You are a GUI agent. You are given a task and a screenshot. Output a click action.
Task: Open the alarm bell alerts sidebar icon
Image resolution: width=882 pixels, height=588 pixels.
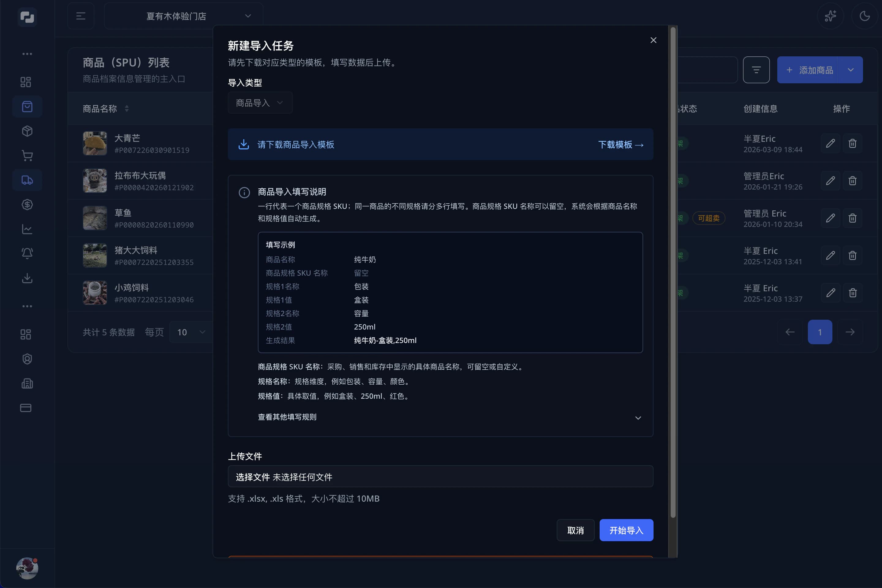(x=27, y=254)
